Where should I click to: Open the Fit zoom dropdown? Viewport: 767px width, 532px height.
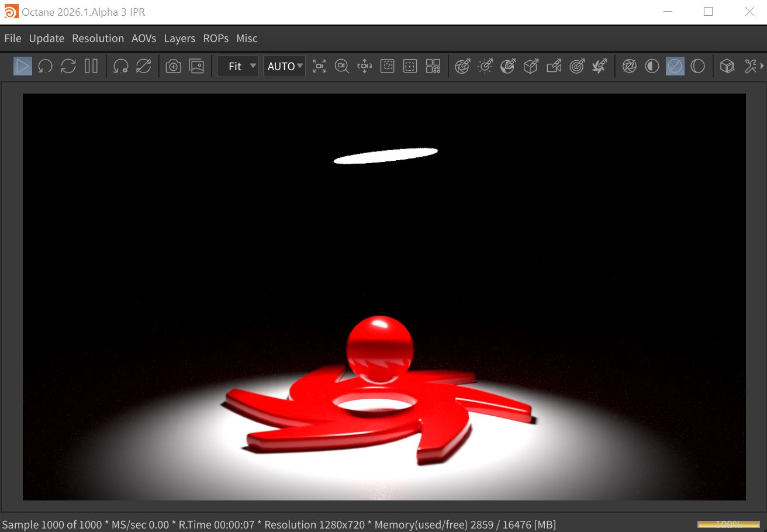coord(238,66)
